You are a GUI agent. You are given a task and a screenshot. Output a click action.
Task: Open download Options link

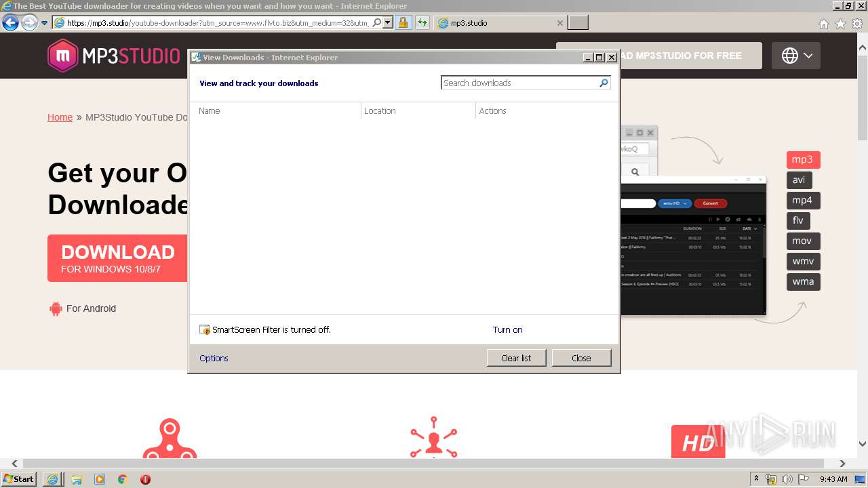tap(214, 359)
